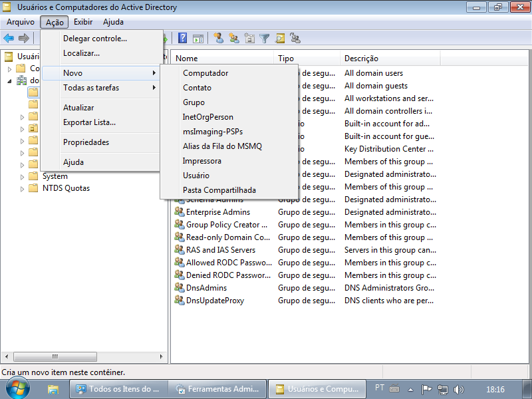Screen dimensions: 532x399
Task: Switch to Ferramentas Admi... taskbar window
Action: tap(217, 389)
